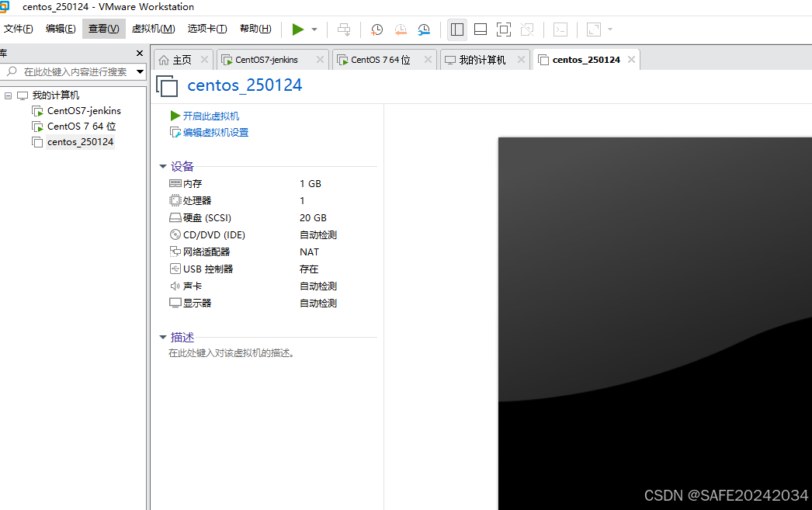Image resolution: width=812 pixels, height=510 pixels.
Task: Open the snapshot manager wrench-clock icon
Action: 424,29
